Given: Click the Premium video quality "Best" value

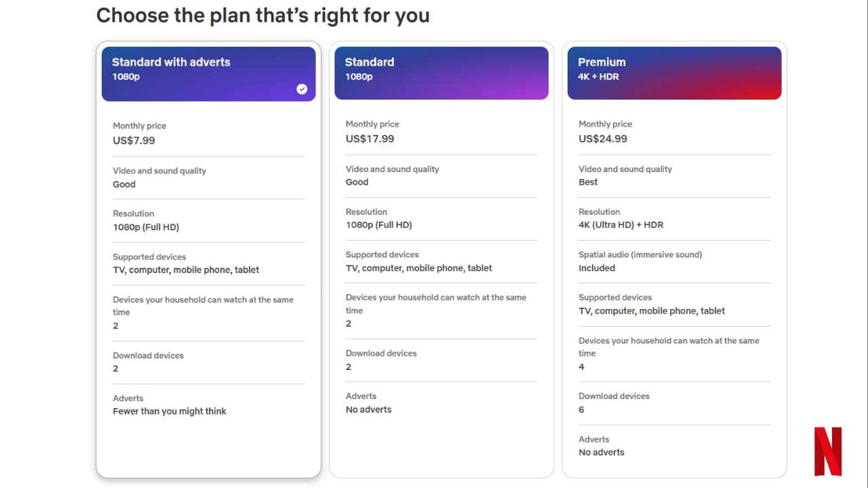Looking at the screenshot, I should [588, 182].
